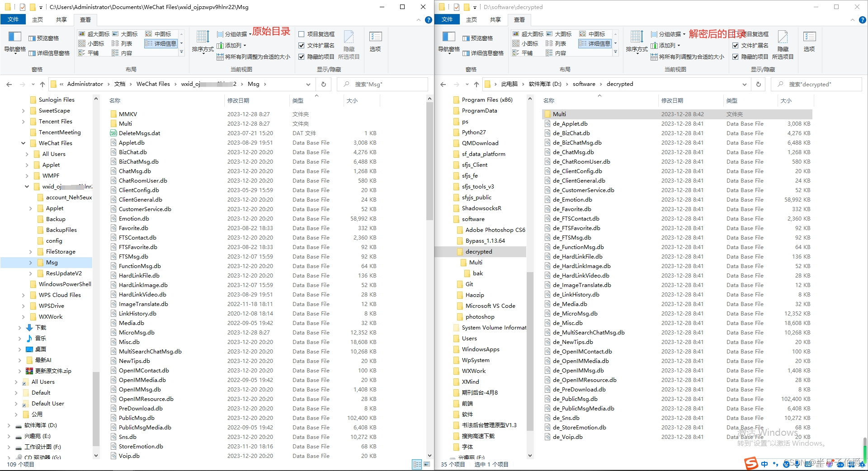Open sort-by button in left window ribbon
The image size is (868, 471).
tap(203, 42)
